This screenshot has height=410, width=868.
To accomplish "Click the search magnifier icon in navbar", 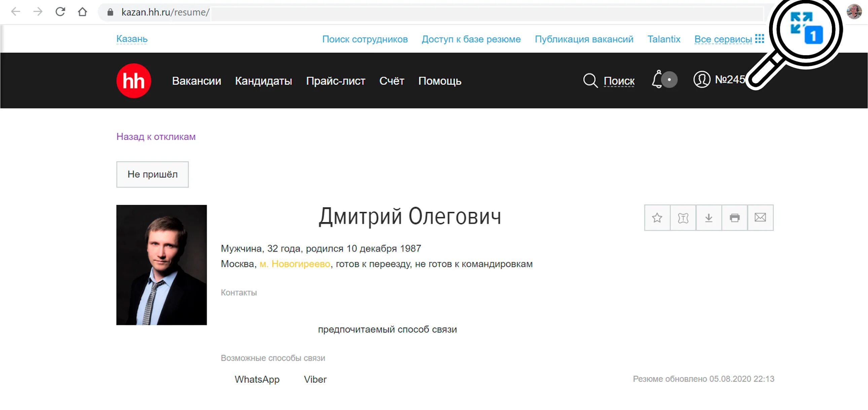I will click(589, 80).
